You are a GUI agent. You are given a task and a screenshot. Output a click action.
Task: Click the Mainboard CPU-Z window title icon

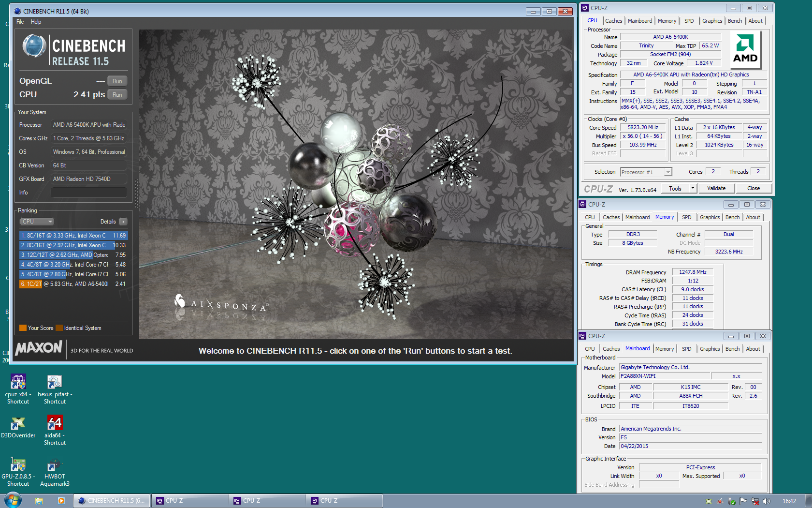[582, 336]
